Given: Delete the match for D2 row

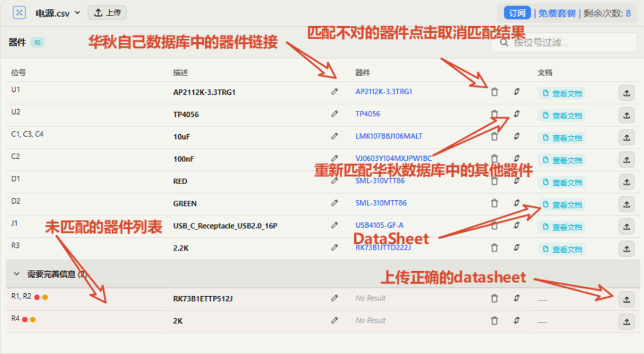Looking at the screenshot, I should pos(494,203).
